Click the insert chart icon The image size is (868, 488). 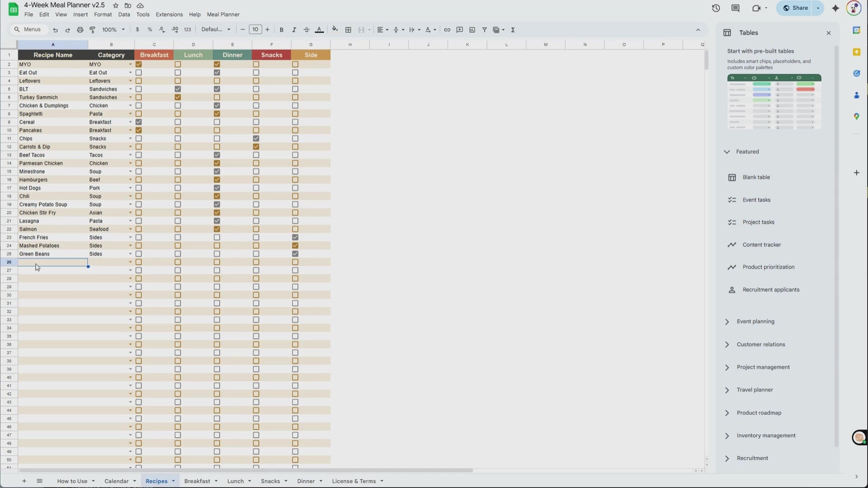472,30
